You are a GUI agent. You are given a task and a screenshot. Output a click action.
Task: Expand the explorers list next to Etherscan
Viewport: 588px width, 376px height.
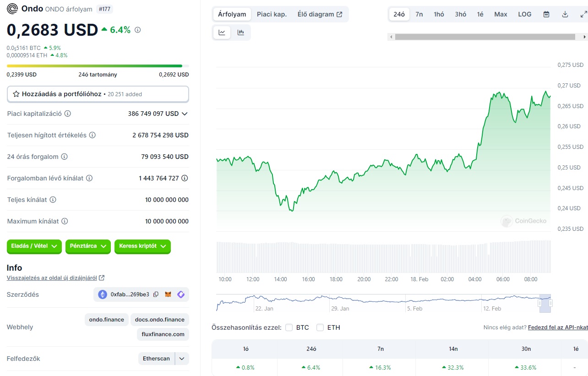(182, 359)
